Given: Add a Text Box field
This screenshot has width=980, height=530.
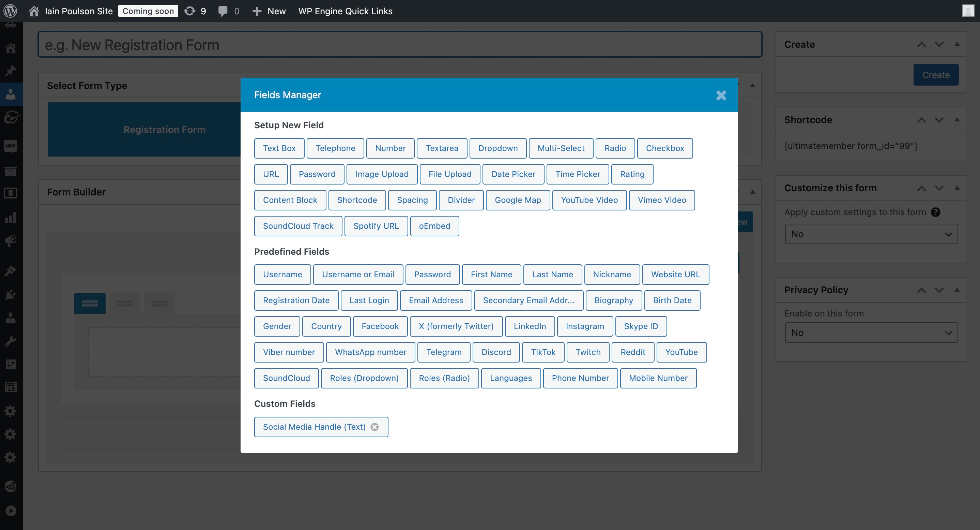Looking at the screenshot, I should 279,148.
